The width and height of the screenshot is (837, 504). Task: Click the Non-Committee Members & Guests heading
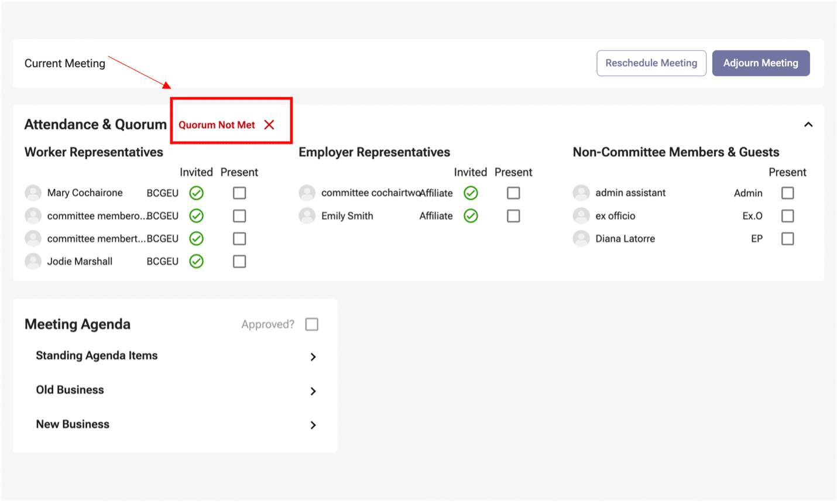pyautogui.click(x=676, y=152)
